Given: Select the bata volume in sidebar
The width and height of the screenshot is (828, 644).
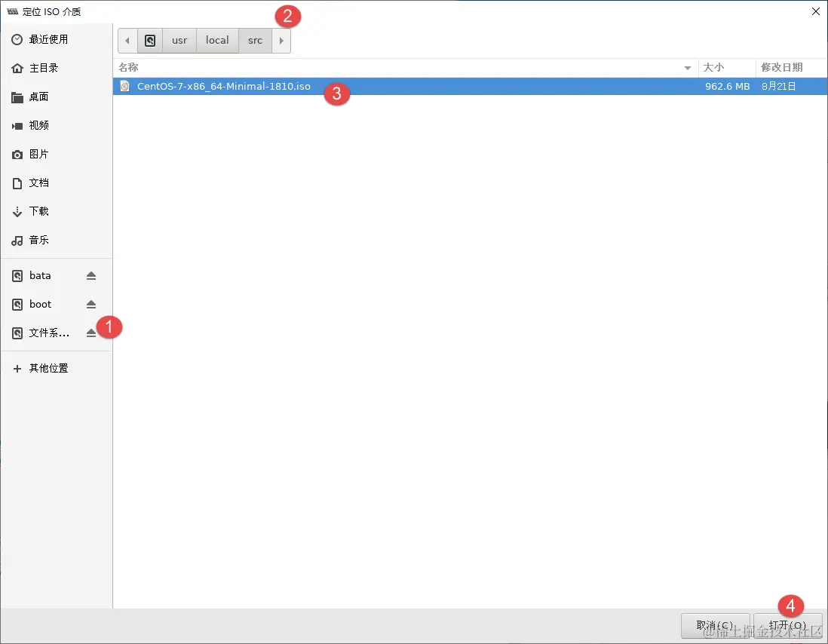Looking at the screenshot, I should coord(57,275).
